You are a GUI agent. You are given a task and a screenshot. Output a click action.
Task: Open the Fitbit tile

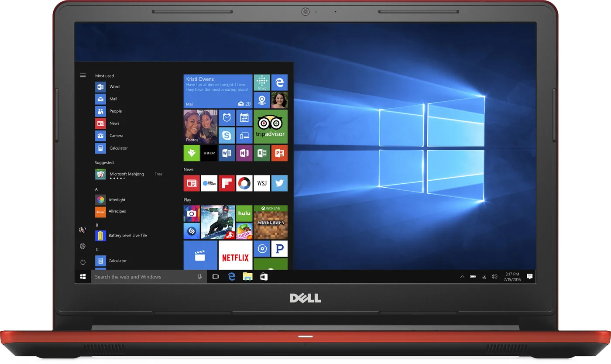[x=262, y=82]
